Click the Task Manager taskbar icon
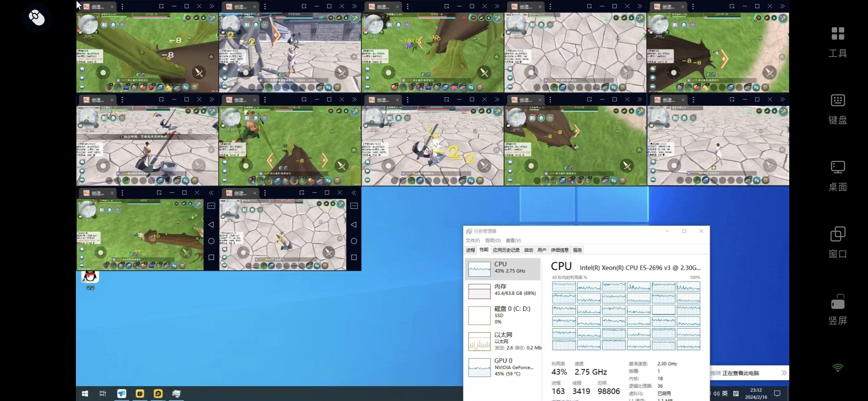The height and width of the screenshot is (401, 868). 176,393
